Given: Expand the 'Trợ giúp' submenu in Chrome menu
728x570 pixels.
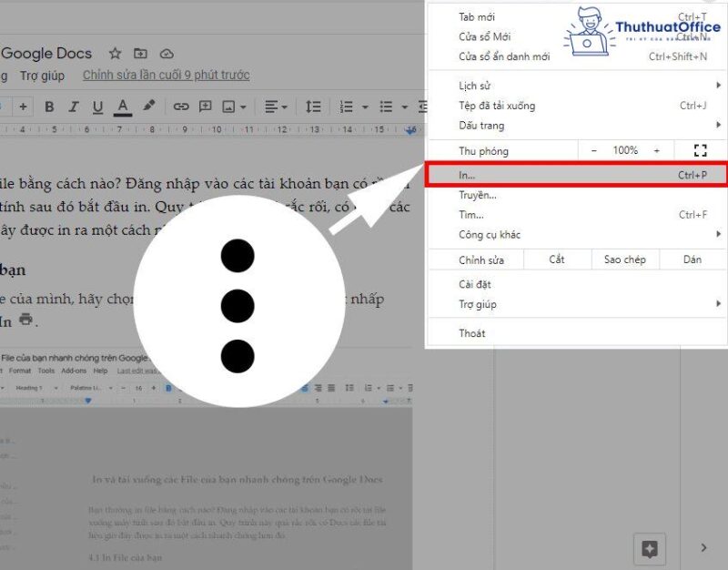Looking at the screenshot, I should (x=576, y=304).
